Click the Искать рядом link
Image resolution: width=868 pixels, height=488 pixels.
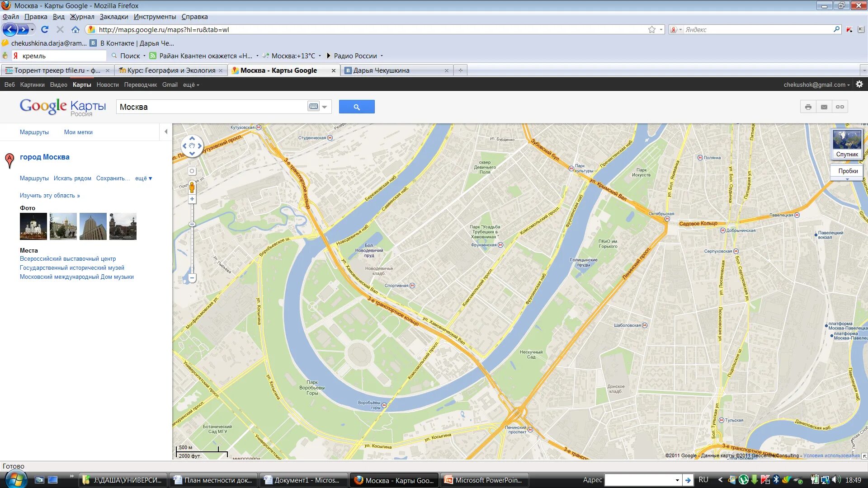click(72, 178)
